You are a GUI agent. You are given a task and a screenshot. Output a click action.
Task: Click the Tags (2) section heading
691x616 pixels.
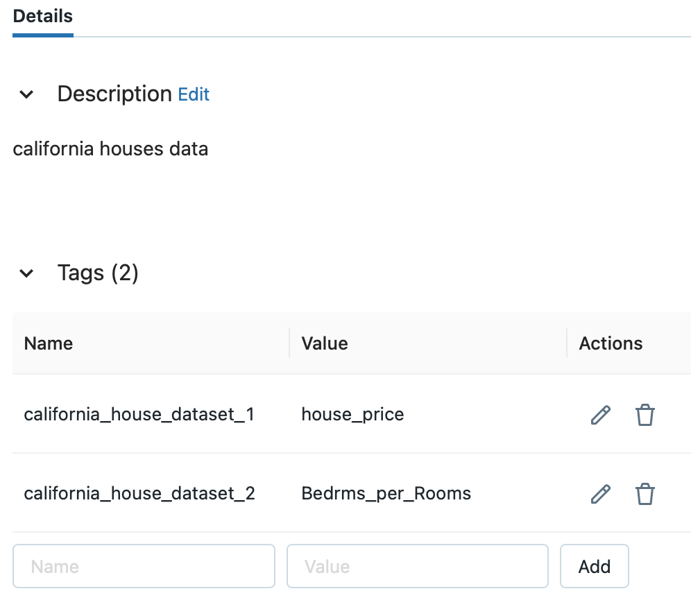coord(98,273)
